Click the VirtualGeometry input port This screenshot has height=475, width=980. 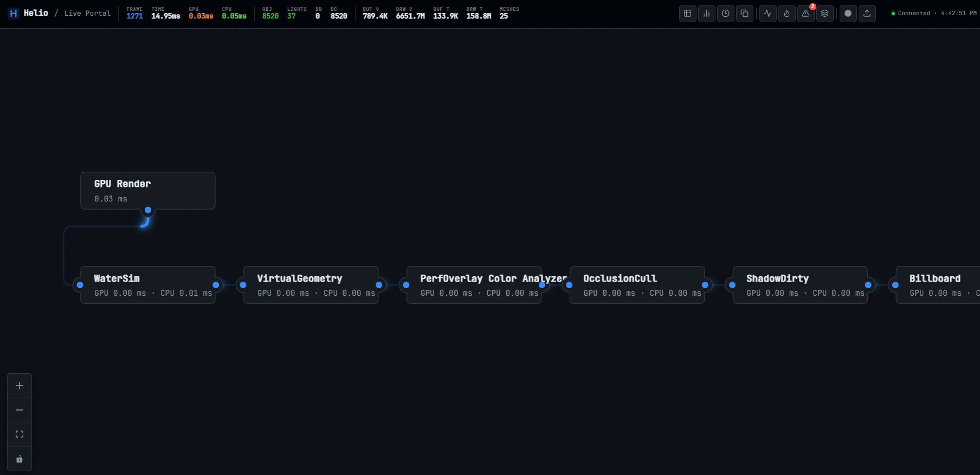[243, 285]
